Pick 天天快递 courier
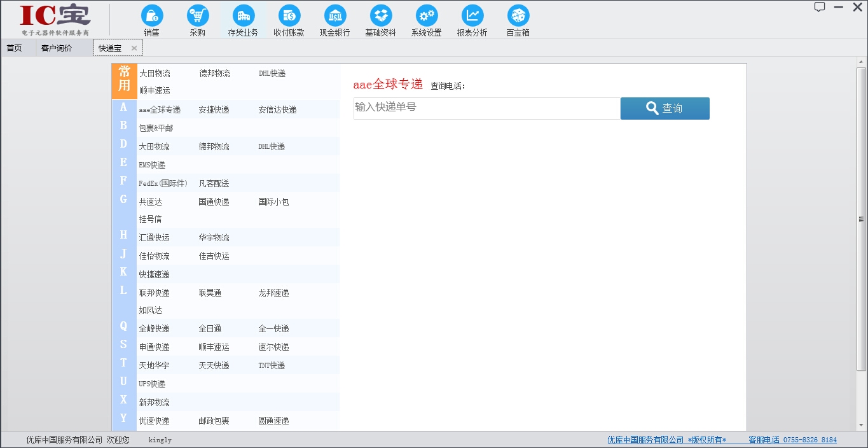The image size is (868, 448). [214, 366]
